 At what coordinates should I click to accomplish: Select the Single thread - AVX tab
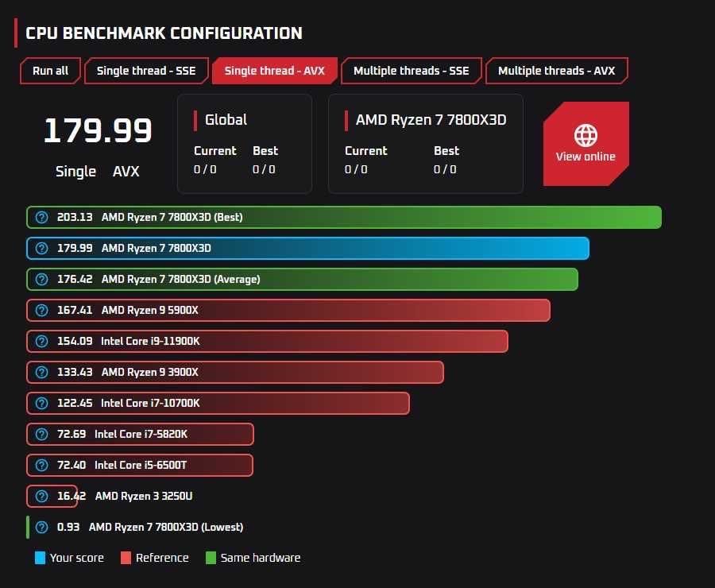tap(275, 71)
